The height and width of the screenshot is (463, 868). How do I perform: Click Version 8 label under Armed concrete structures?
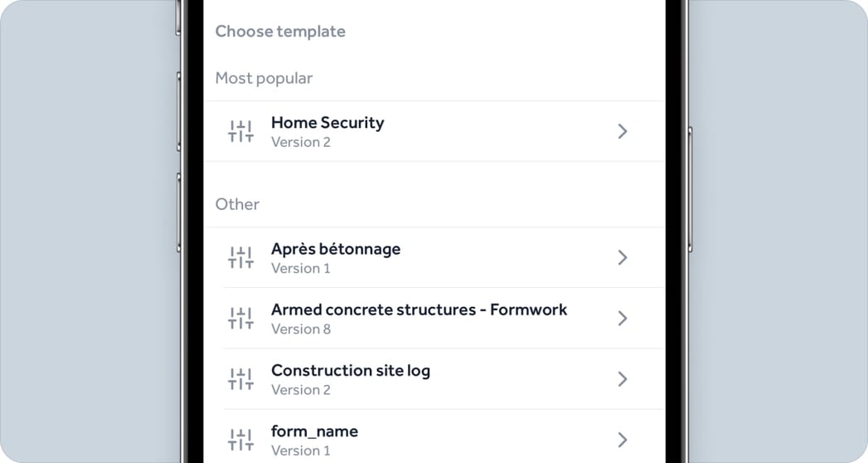pos(301,329)
